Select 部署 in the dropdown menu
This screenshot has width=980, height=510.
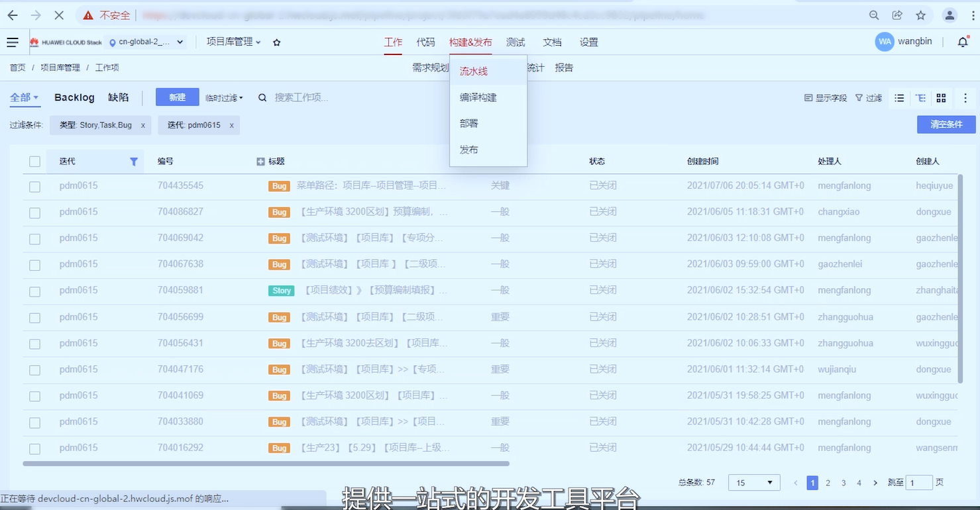click(488, 123)
